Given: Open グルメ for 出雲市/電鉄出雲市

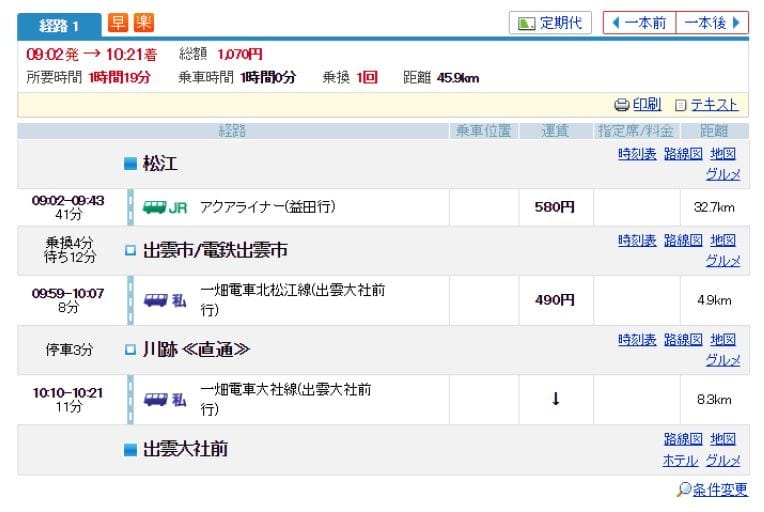Looking at the screenshot, I should [x=723, y=261].
